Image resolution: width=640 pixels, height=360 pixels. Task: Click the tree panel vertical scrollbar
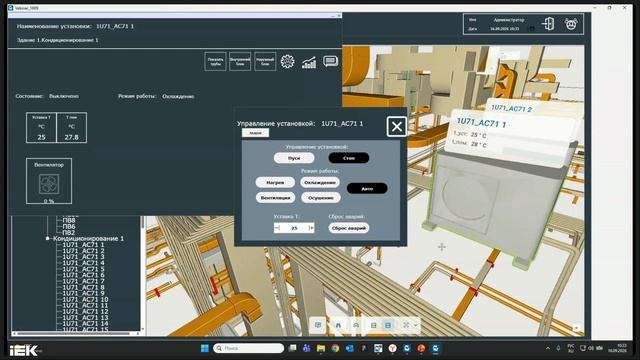[142, 273]
